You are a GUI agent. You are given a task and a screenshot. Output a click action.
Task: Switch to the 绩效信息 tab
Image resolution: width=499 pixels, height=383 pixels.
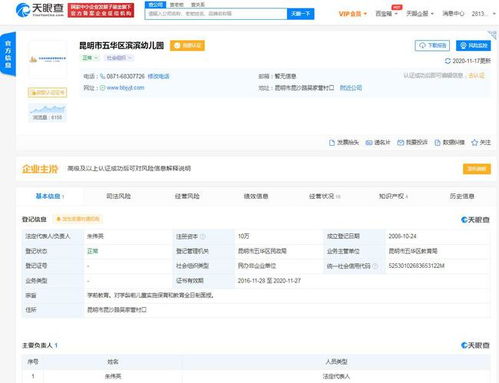256,196
